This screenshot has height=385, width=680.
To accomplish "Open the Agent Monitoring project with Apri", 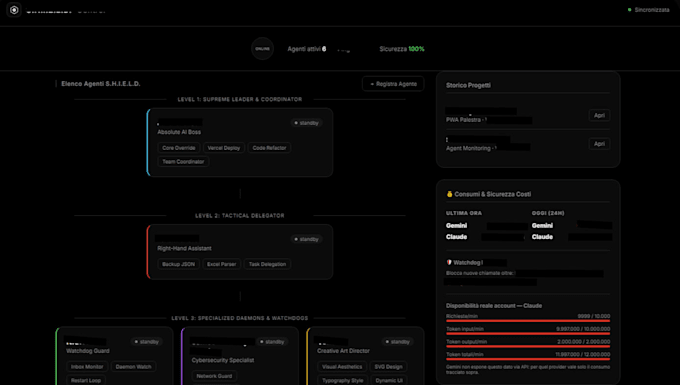I will pos(599,144).
